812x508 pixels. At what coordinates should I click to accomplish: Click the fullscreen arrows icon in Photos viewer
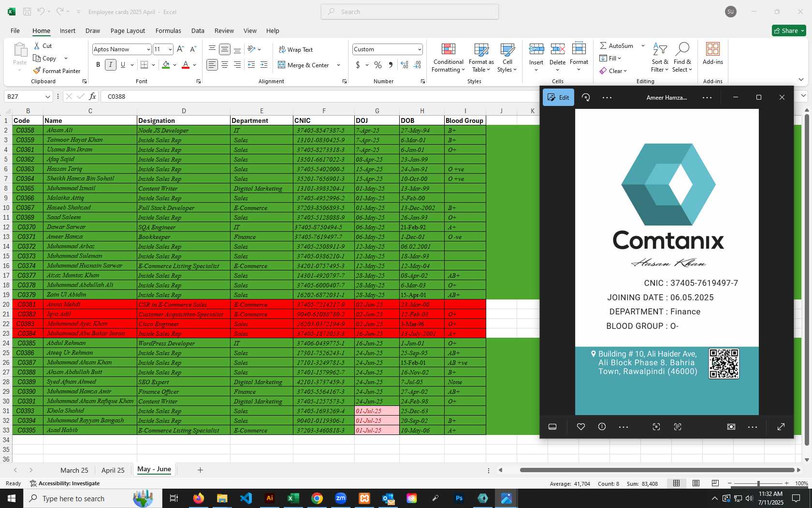click(x=781, y=427)
